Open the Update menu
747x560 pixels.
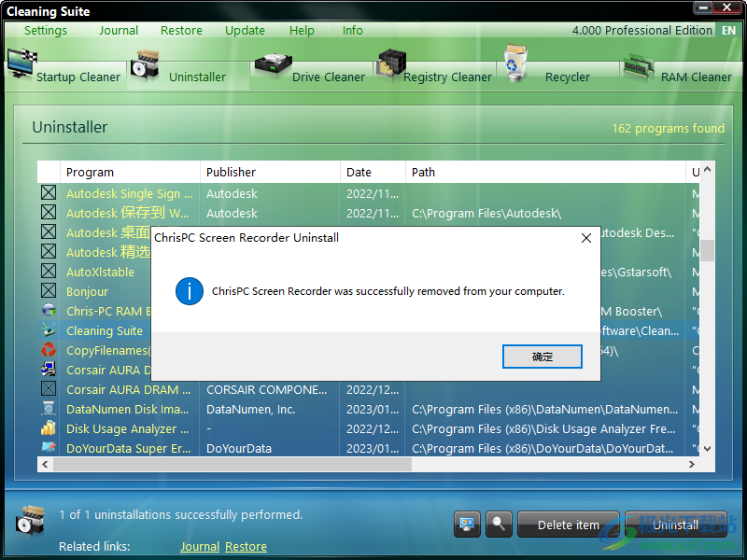pyautogui.click(x=245, y=31)
